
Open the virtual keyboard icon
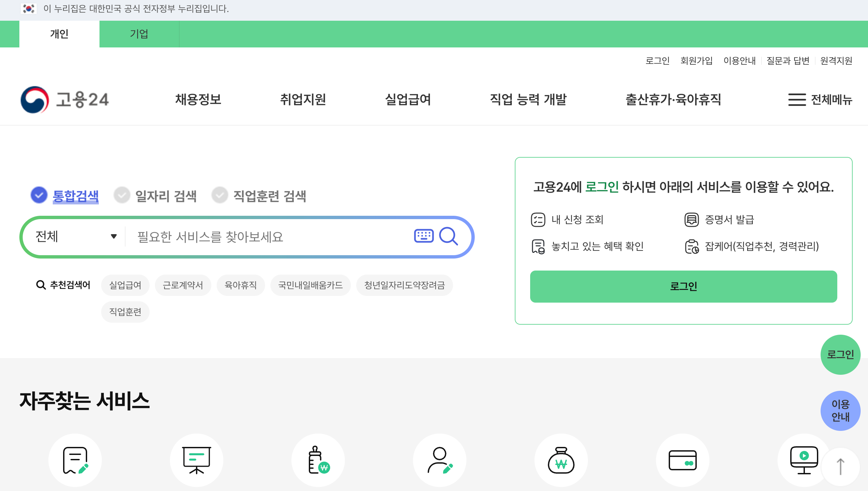click(x=424, y=236)
